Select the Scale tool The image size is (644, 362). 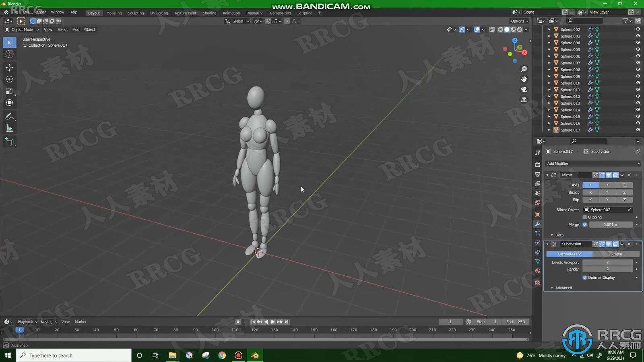(x=9, y=91)
